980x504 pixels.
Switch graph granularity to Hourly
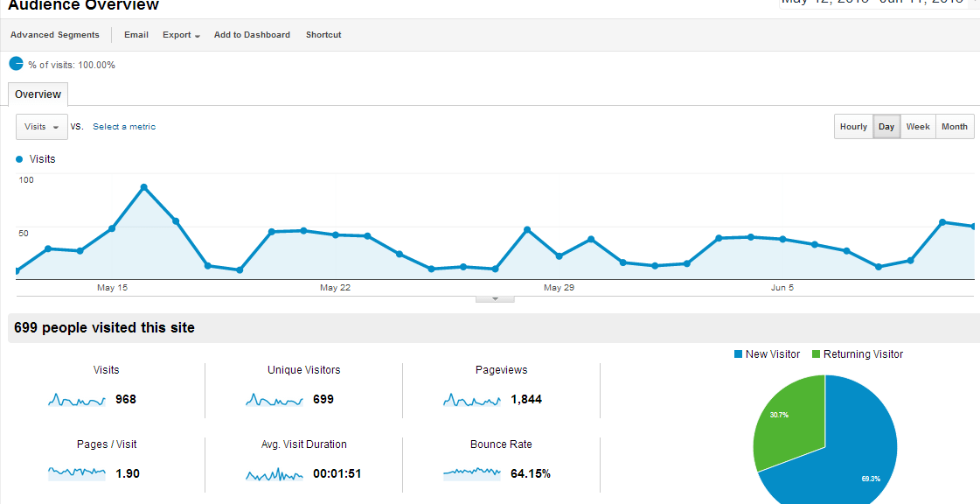(x=853, y=126)
